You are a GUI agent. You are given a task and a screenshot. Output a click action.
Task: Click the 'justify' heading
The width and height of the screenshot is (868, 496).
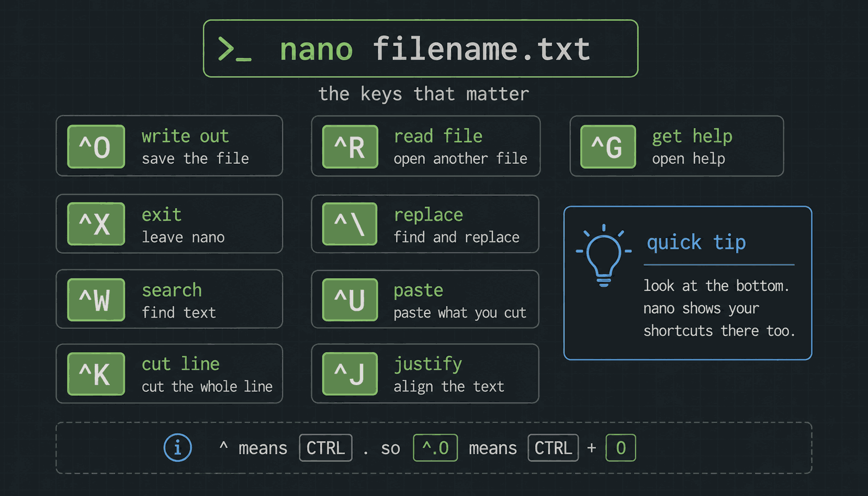coord(427,364)
